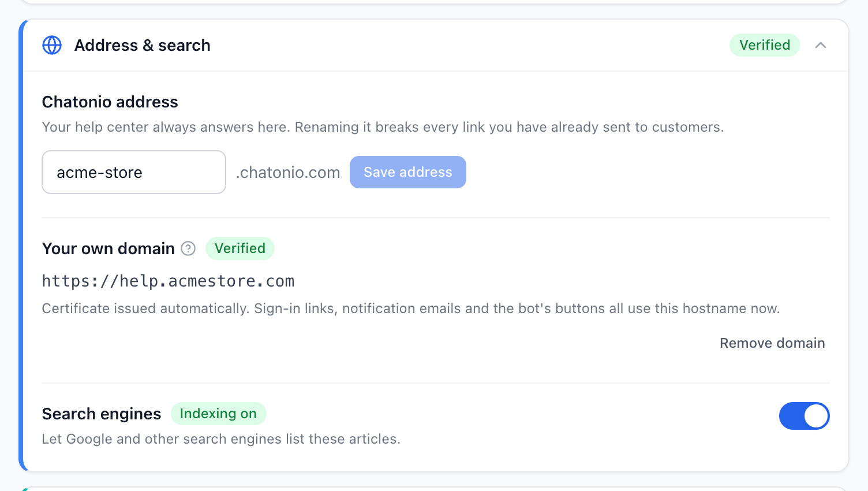Image resolution: width=868 pixels, height=491 pixels.
Task: Click the Remove domain link
Action: 772,343
